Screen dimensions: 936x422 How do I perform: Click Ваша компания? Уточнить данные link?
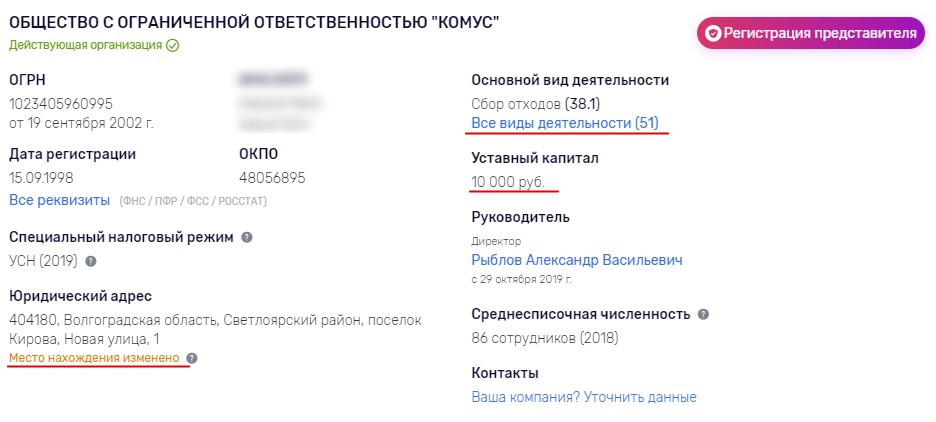(584, 397)
